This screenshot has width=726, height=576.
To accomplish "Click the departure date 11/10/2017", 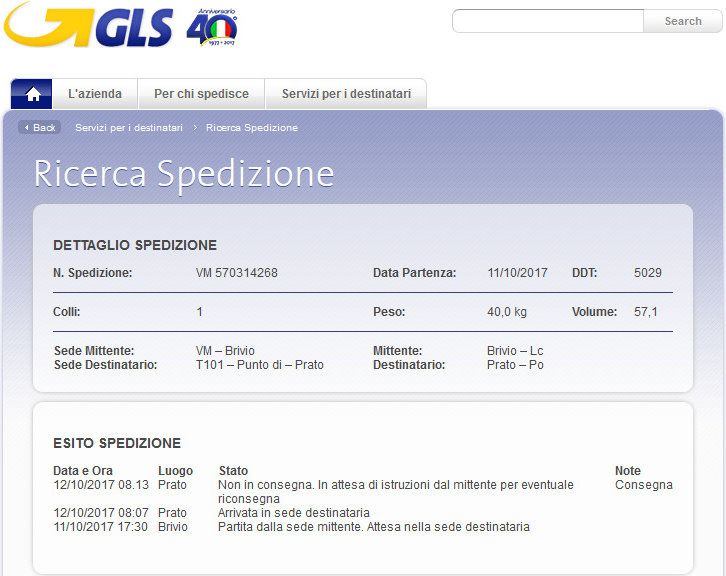I will [517, 273].
